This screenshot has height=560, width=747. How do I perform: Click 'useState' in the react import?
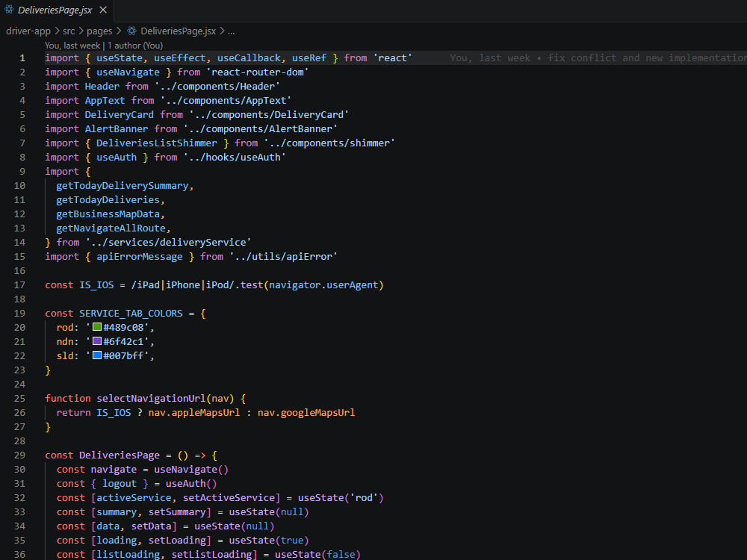119,58
